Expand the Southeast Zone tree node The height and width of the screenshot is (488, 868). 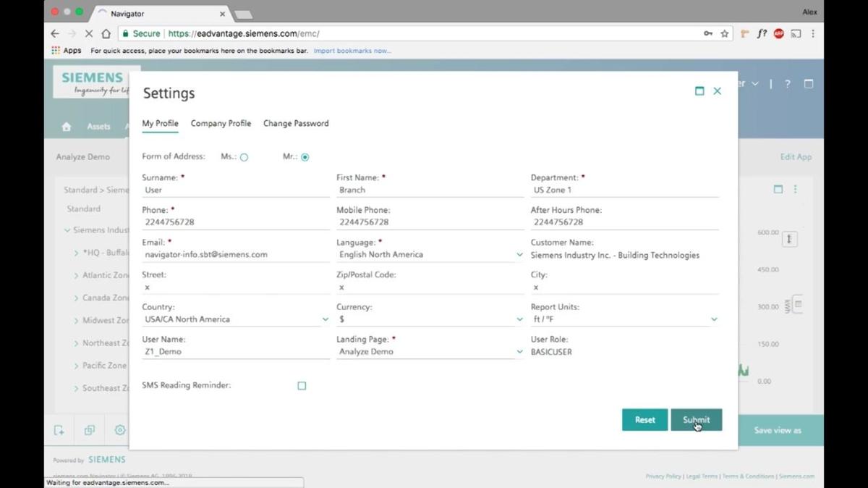click(x=76, y=388)
